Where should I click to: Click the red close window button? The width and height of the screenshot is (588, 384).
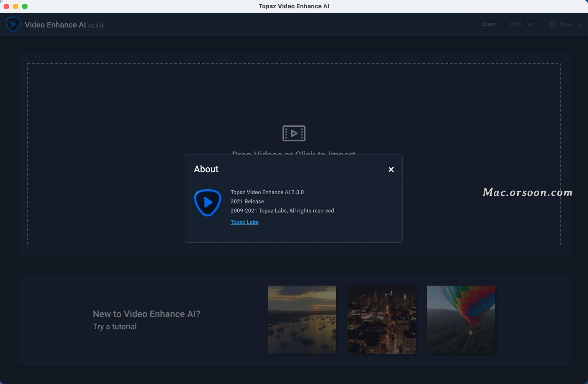tap(6, 6)
